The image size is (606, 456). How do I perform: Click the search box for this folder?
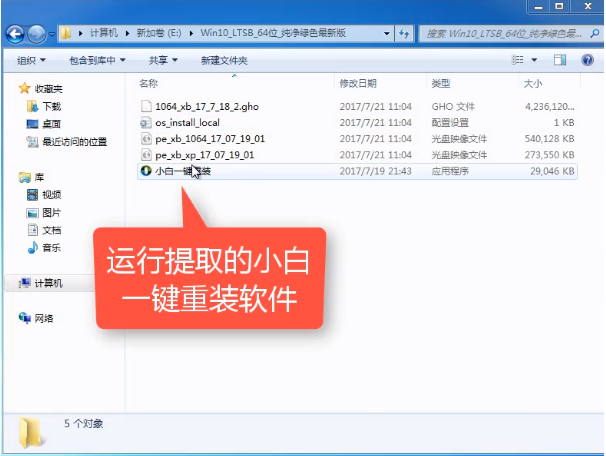505,34
